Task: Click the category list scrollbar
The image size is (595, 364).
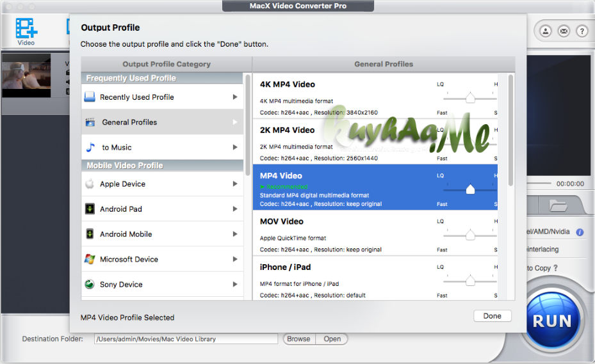Action: (x=248, y=125)
